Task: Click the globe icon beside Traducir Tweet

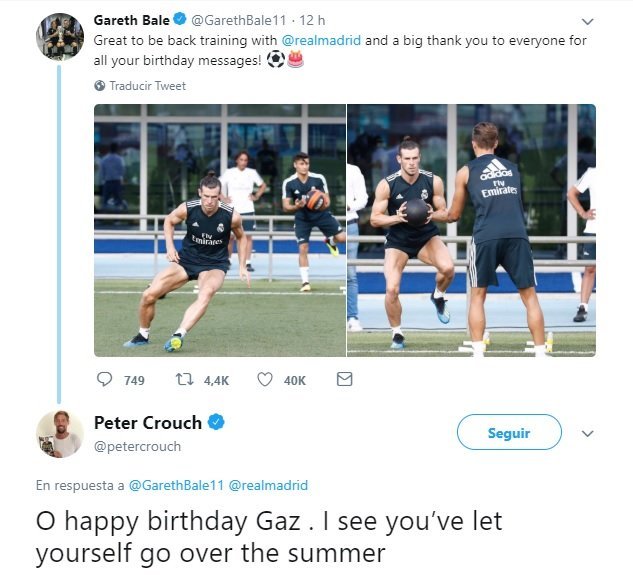Action: pyautogui.click(x=99, y=86)
